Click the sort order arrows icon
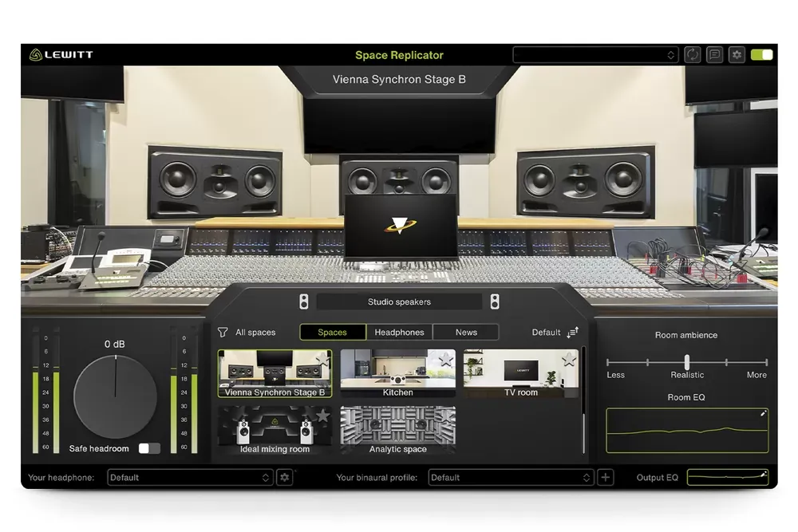This screenshot has width=798, height=532. [x=573, y=332]
